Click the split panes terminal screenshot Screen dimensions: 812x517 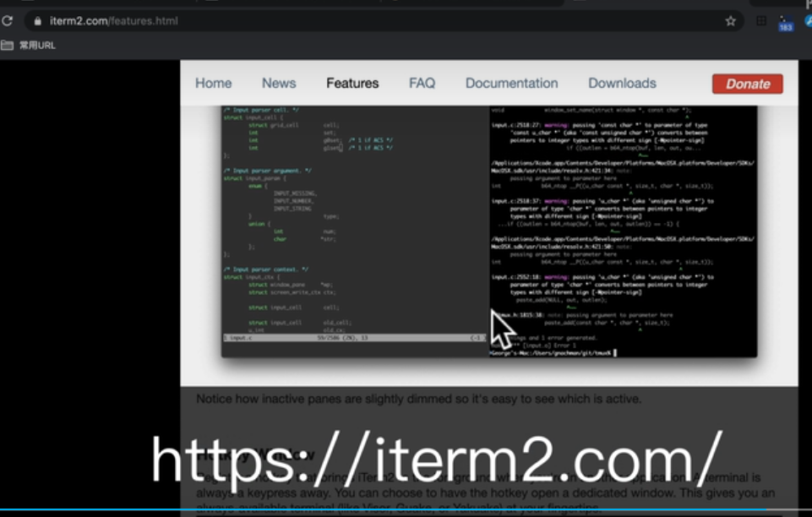[489, 231]
